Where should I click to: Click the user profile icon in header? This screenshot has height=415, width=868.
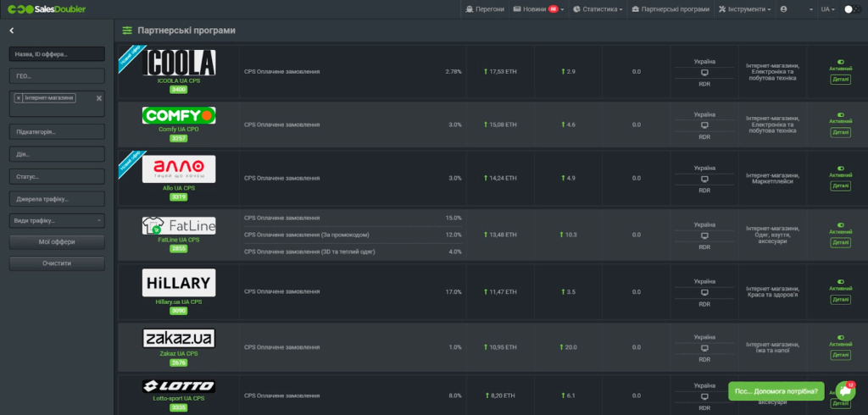click(783, 9)
